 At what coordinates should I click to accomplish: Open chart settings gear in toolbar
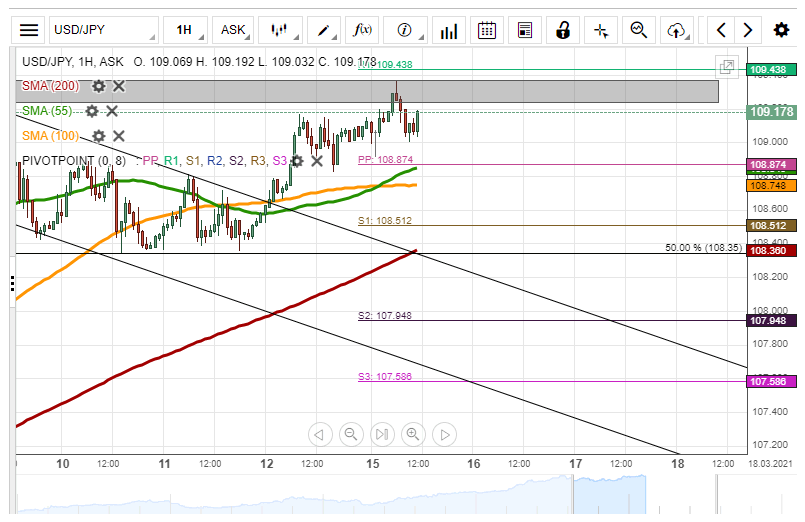click(x=781, y=30)
